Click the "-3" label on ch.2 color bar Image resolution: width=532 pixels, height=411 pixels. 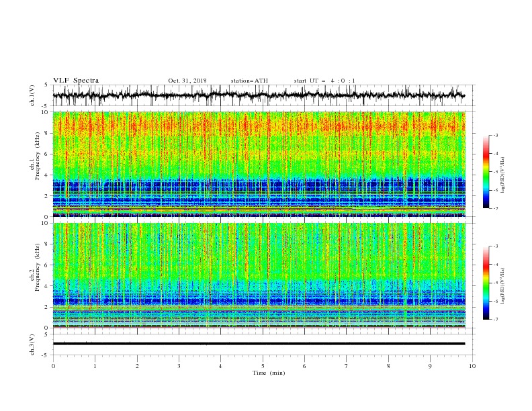point(495,246)
